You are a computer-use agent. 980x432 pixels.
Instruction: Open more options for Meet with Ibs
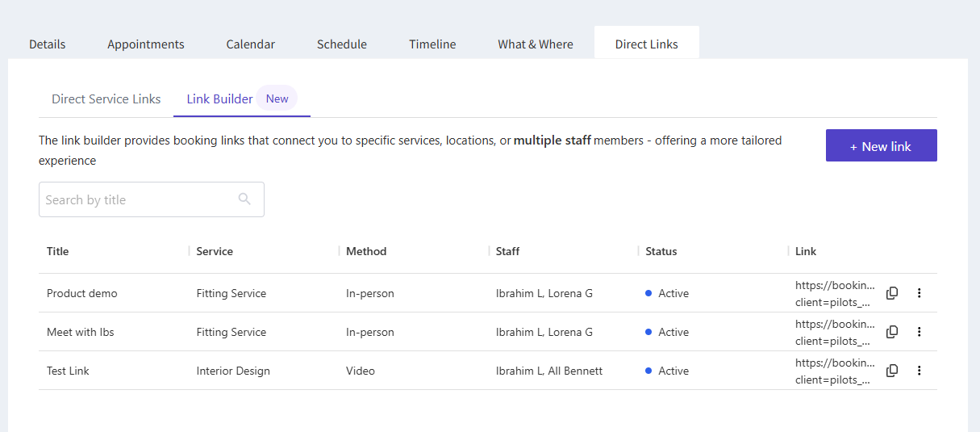tap(920, 332)
